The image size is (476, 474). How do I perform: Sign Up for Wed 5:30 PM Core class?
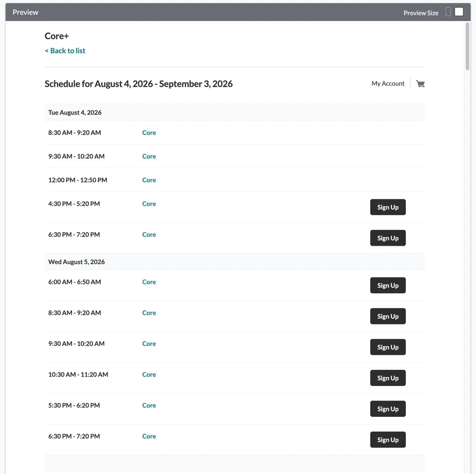click(x=388, y=409)
